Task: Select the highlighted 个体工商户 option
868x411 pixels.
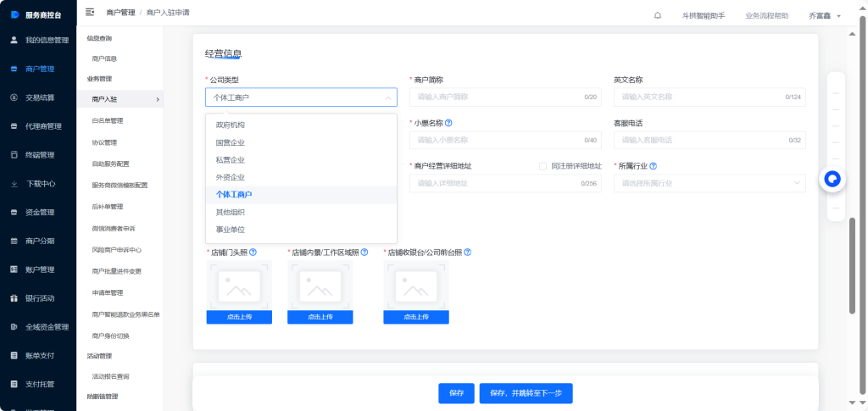Action: click(x=301, y=195)
